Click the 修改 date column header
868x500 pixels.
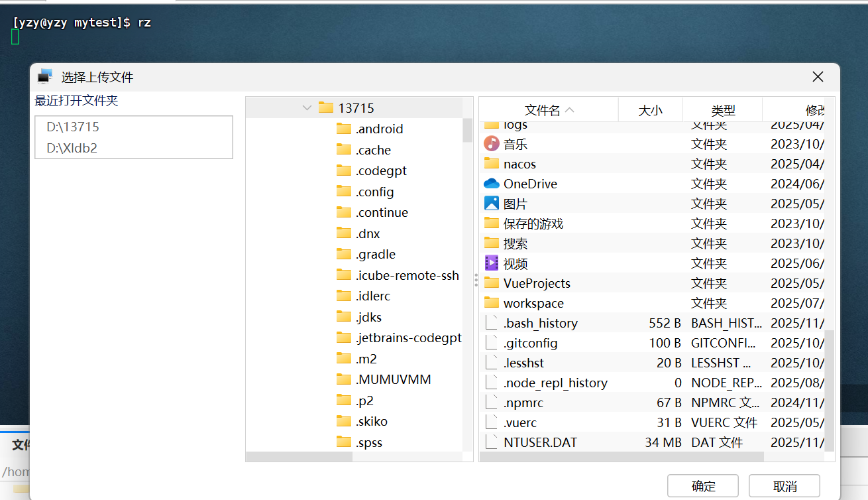pyautogui.click(x=794, y=110)
